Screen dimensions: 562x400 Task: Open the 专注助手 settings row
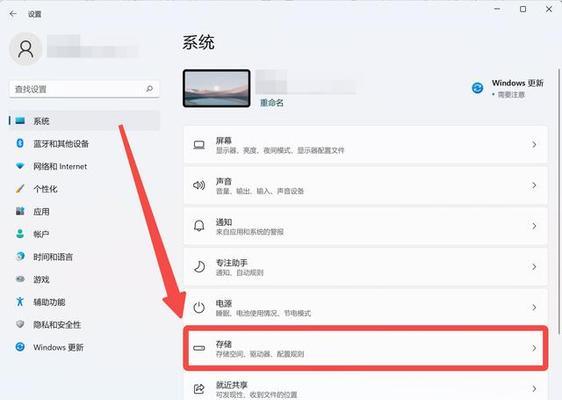[366, 267]
